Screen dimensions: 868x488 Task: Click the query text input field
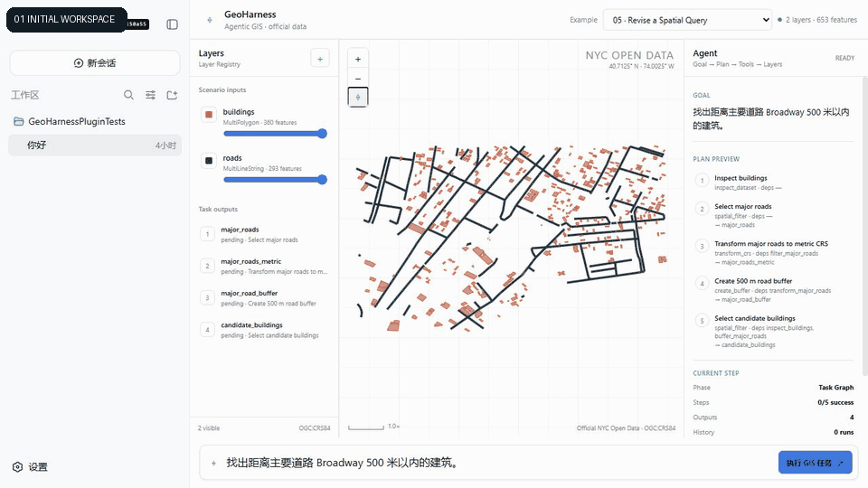click(x=498, y=463)
